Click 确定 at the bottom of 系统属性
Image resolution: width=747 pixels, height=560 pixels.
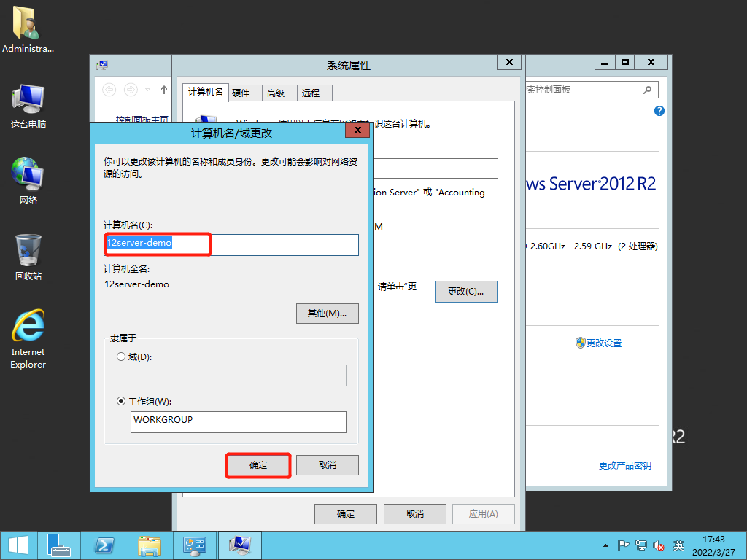click(x=345, y=514)
